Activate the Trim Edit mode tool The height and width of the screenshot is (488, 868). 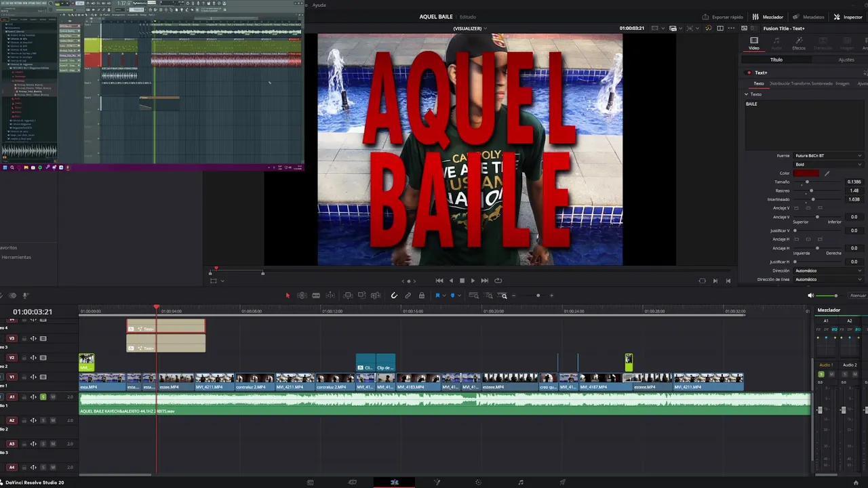(x=302, y=296)
